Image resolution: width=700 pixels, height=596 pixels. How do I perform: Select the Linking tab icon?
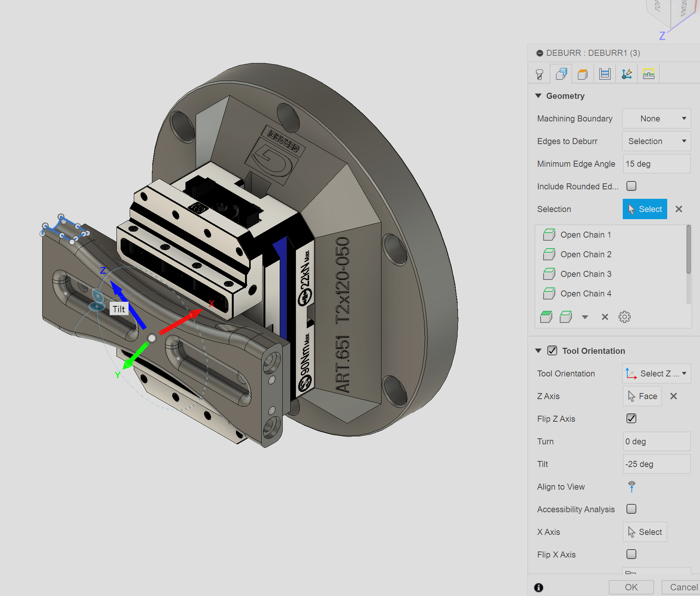click(x=626, y=73)
